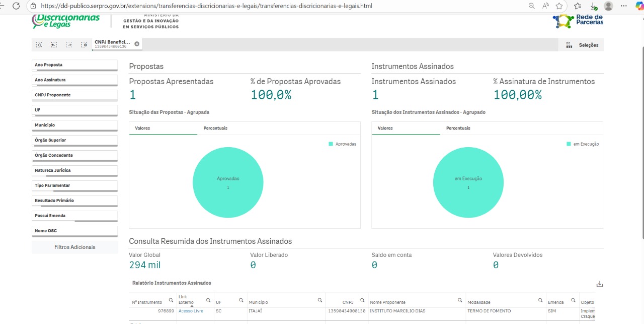This screenshot has height=324, width=644.
Task: Expand the Ano Proposta filter
Action: point(74,65)
